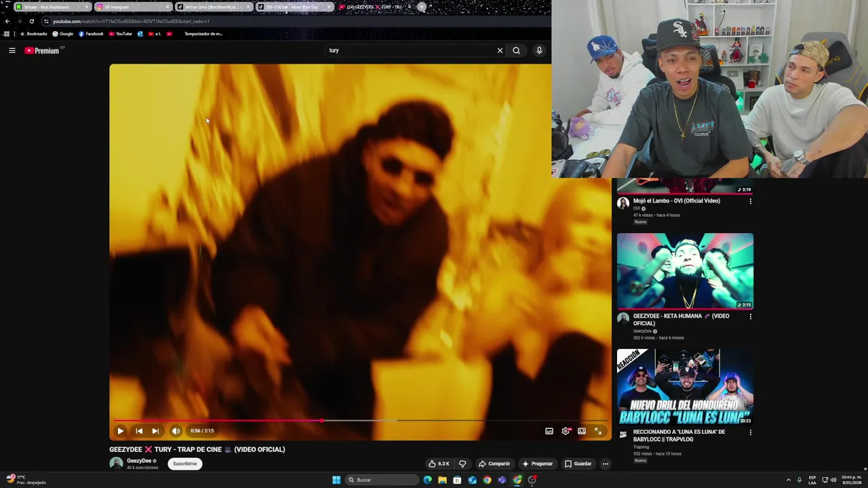The image size is (868, 488).
Task: Open ESP LAA language selector
Action: pos(812,480)
